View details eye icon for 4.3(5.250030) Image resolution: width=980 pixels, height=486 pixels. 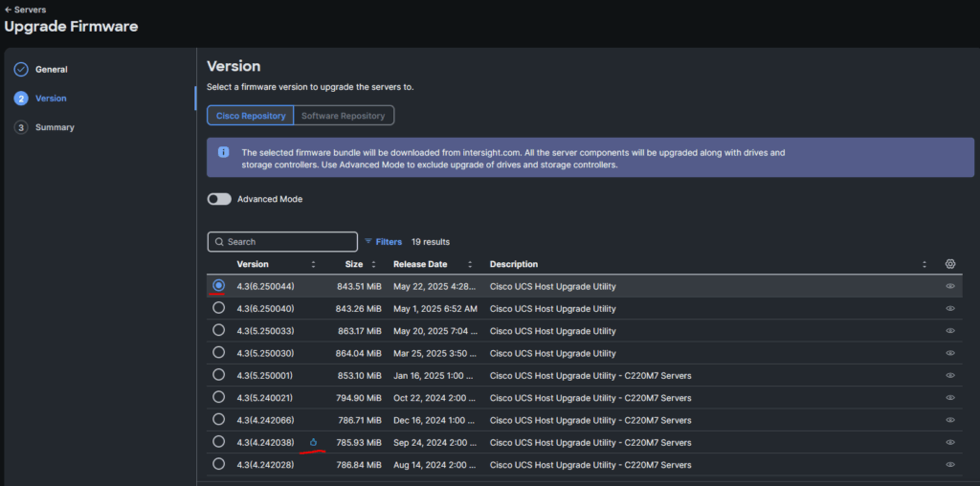pyautogui.click(x=950, y=353)
